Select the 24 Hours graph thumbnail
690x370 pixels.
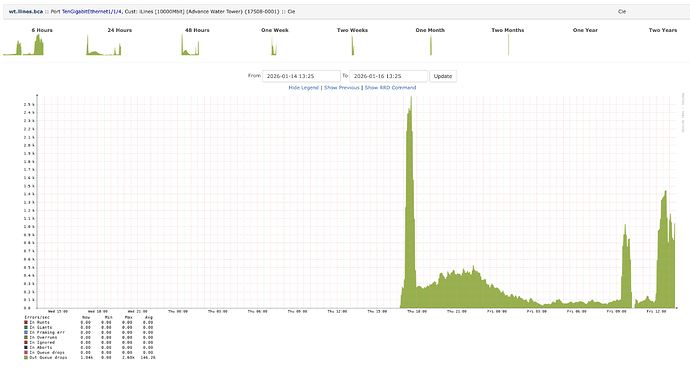point(104,44)
